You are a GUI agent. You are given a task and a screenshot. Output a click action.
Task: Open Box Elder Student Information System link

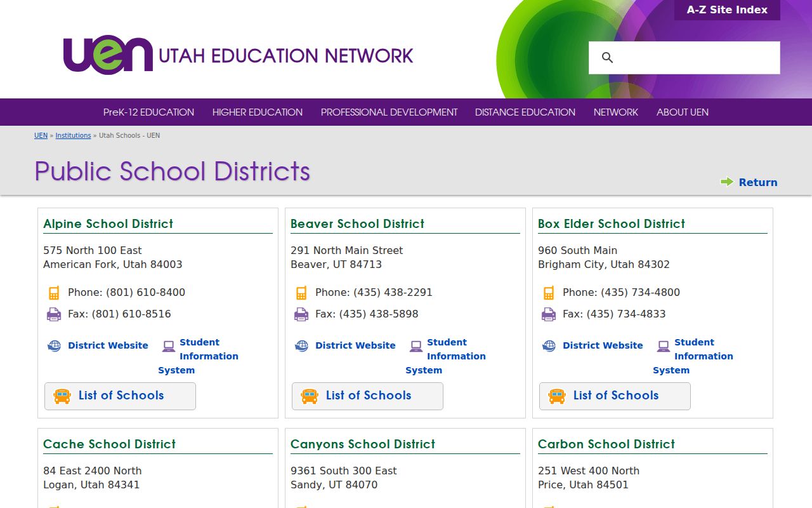coord(693,356)
